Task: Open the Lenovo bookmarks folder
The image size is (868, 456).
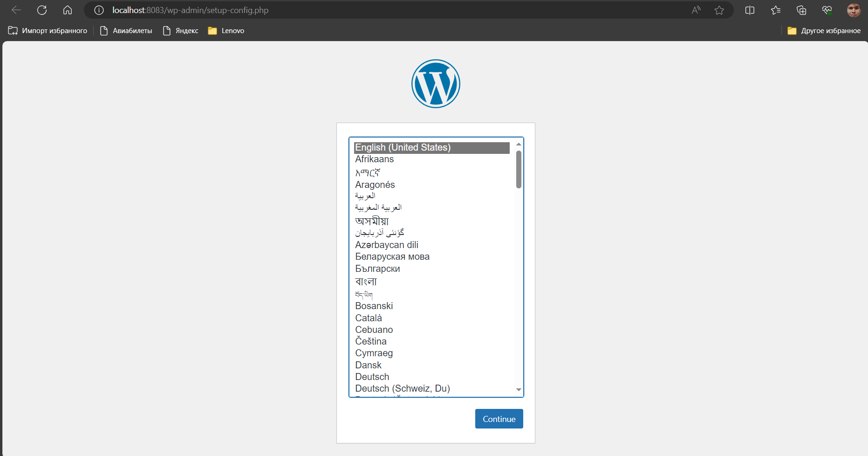Action: [226, 31]
